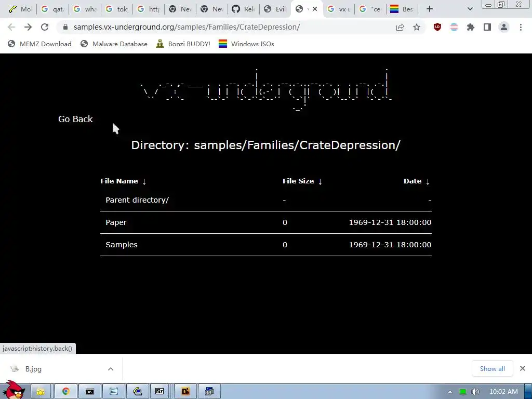532x399 pixels.
Task: Open the 7-Zip taskbar icon
Action: tap(159, 392)
